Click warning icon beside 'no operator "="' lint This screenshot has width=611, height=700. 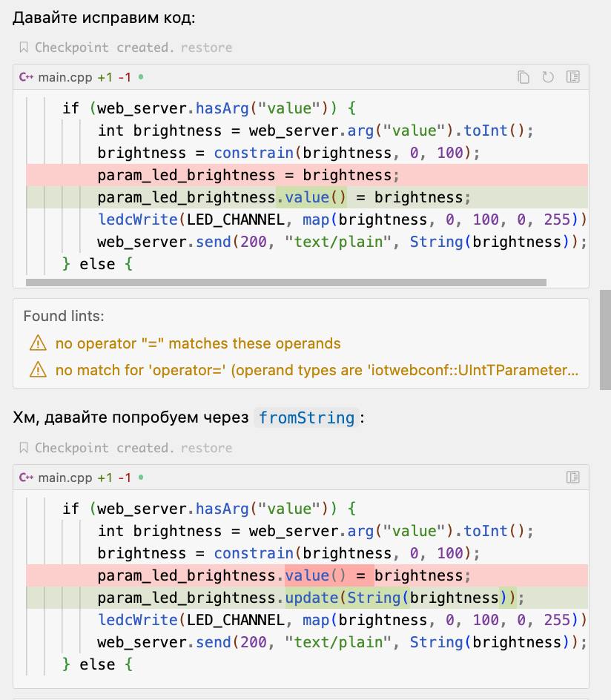(x=37, y=343)
